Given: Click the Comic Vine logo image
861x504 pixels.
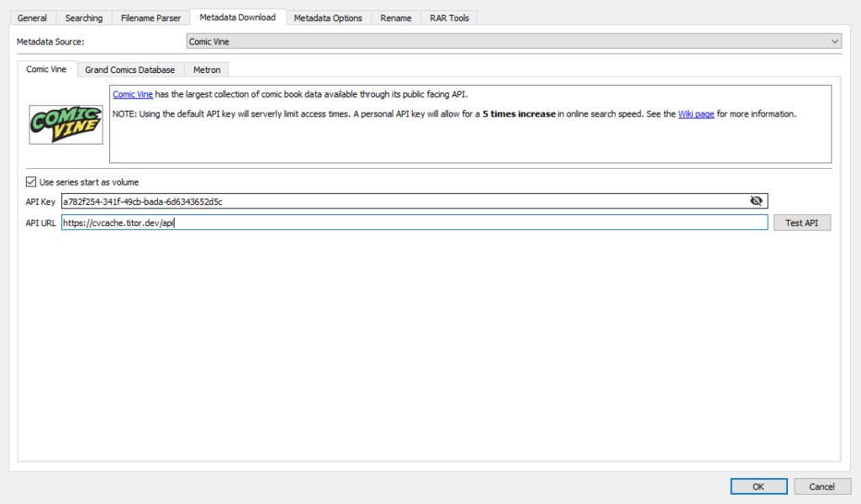Looking at the screenshot, I should pyautogui.click(x=66, y=125).
